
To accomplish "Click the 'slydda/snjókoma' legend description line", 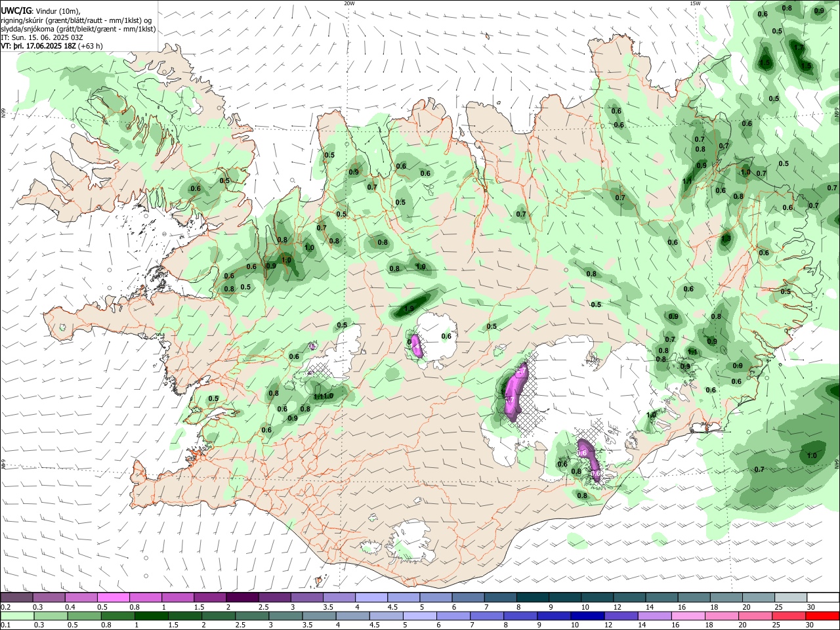I will point(79,29).
